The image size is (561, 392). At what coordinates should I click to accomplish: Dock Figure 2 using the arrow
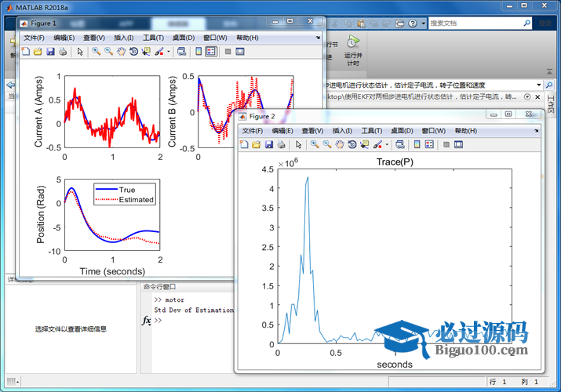point(537,131)
